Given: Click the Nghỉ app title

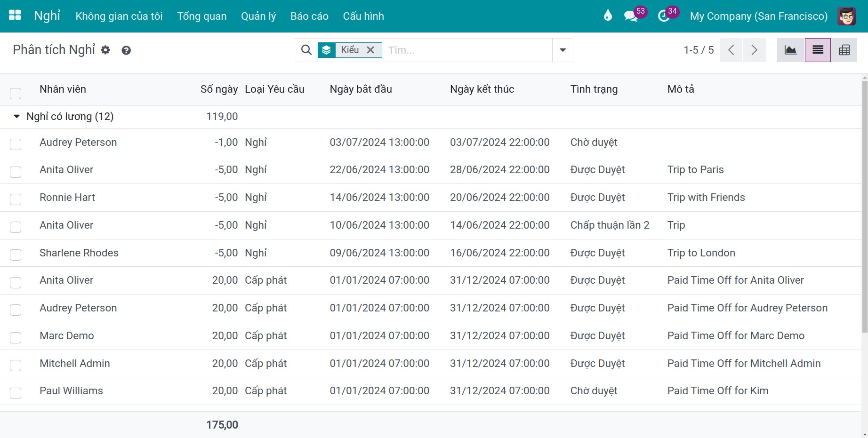Looking at the screenshot, I should (47, 16).
